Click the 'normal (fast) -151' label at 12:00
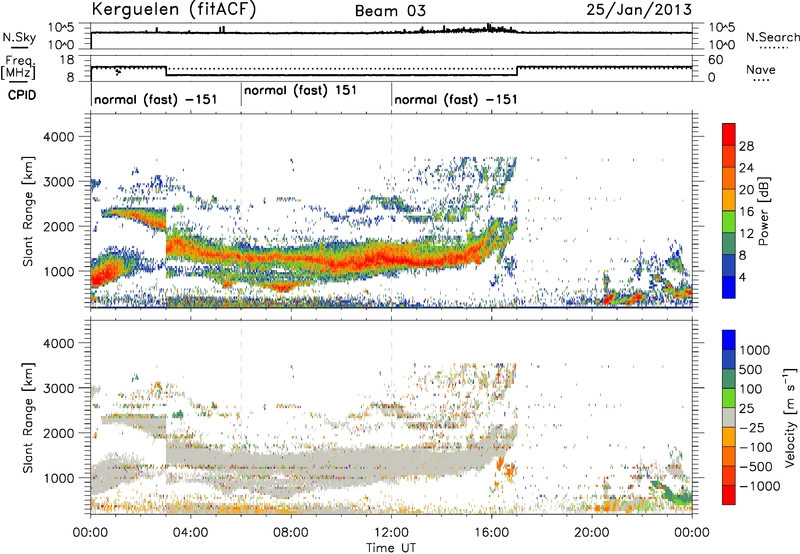This screenshot has height=554, width=800. pos(456,99)
